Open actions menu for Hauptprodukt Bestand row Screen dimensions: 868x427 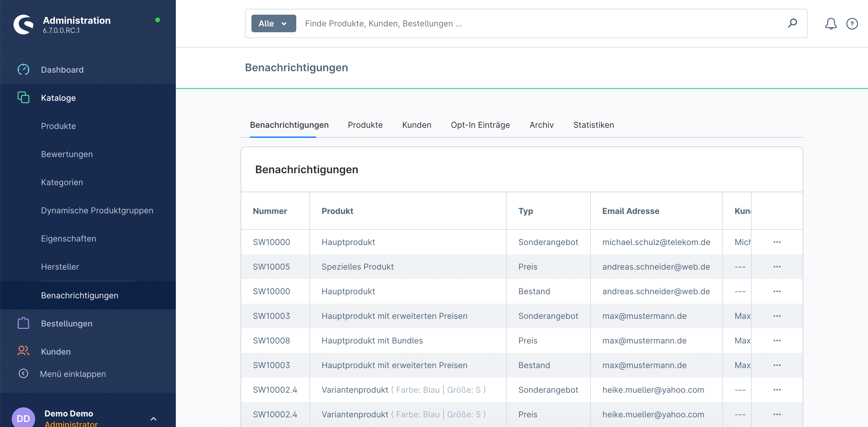(777, 291)
